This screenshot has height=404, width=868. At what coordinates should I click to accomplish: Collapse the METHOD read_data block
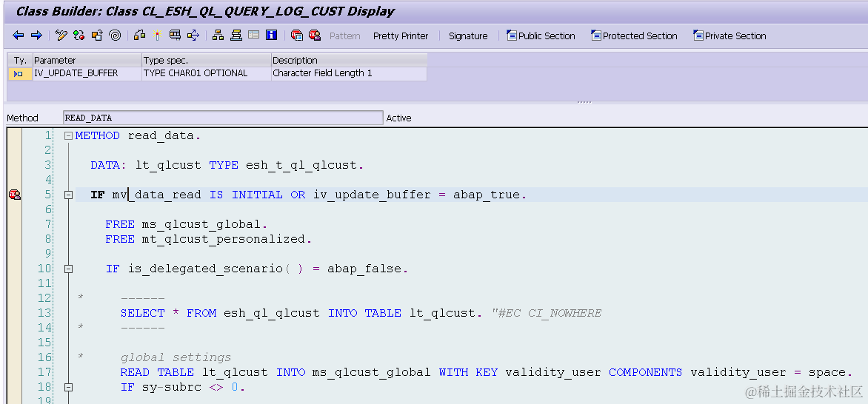click(68, 135)
